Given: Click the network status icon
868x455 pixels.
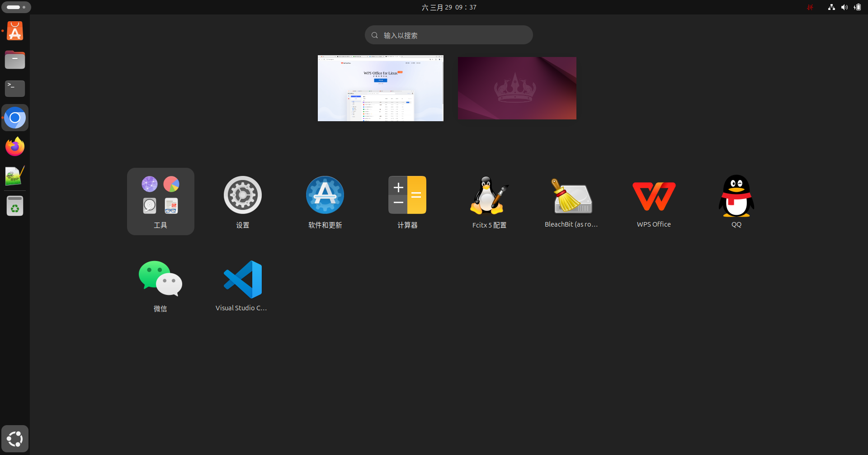Looking at the screenshot, I should pos(831,7).
